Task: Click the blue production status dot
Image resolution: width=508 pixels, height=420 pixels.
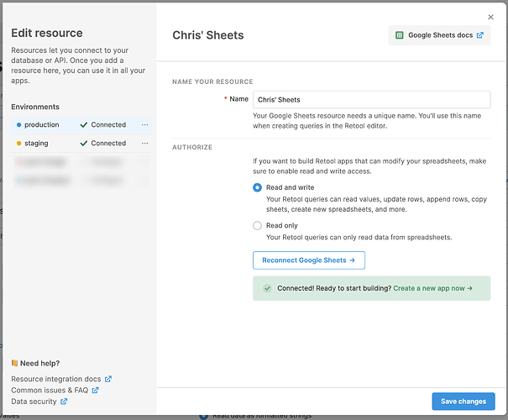Action: (x=18, y=125)
